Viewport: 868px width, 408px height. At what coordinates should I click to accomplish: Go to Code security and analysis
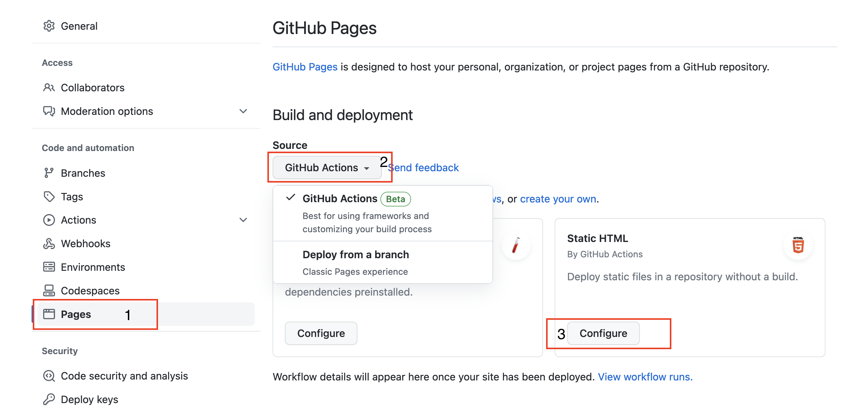coord(124,376)
